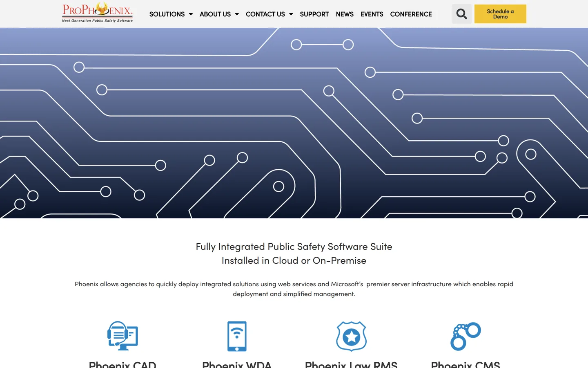
Task: Open the Phoenix CAD heading link
Action: 122,364
